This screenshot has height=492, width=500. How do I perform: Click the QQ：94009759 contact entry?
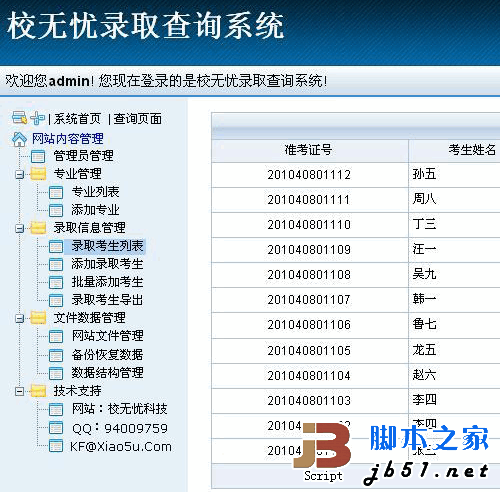120,428
